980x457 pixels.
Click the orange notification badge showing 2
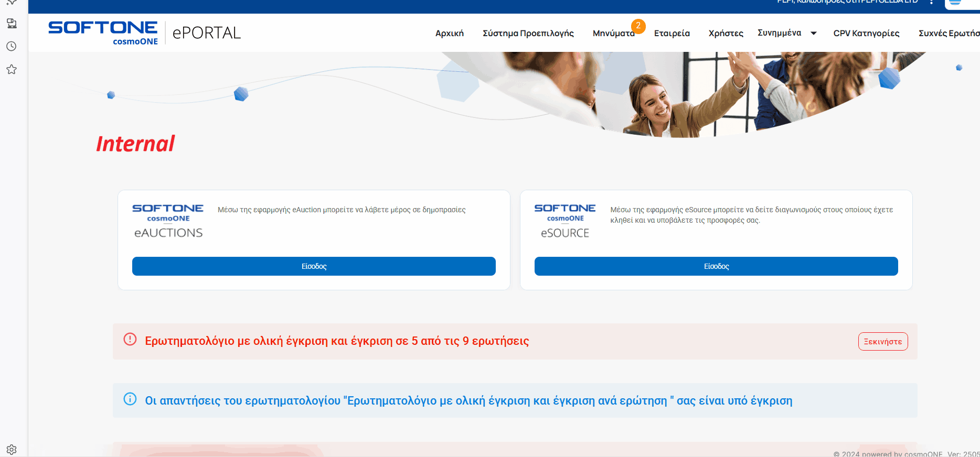[638, 26]
